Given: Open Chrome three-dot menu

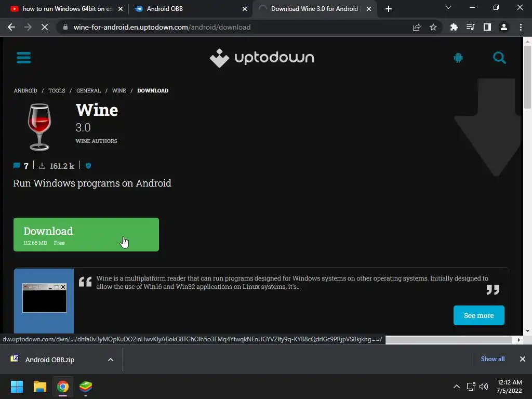Looking at the screenshot, I should tap(521, 27).
